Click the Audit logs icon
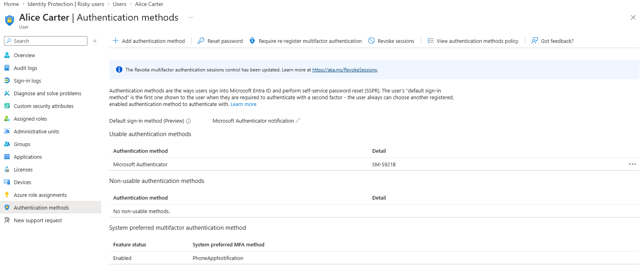 pos(7,68)
